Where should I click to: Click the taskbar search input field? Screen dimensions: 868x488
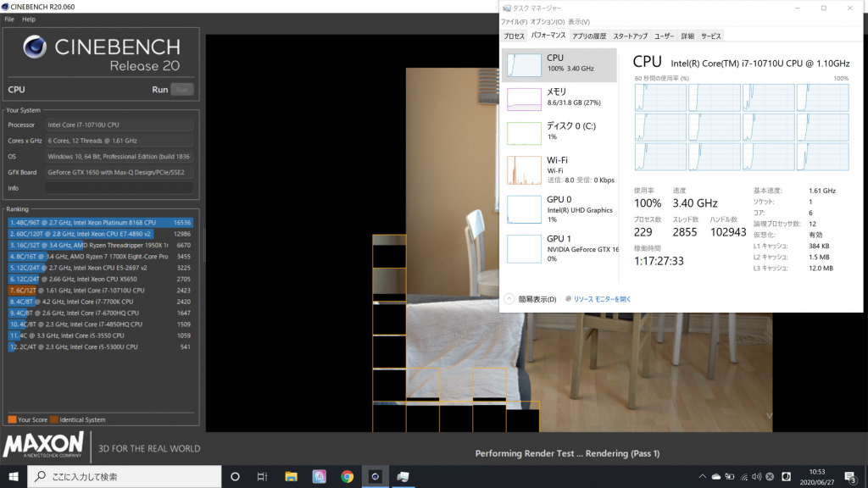click(x=127, y=476)
